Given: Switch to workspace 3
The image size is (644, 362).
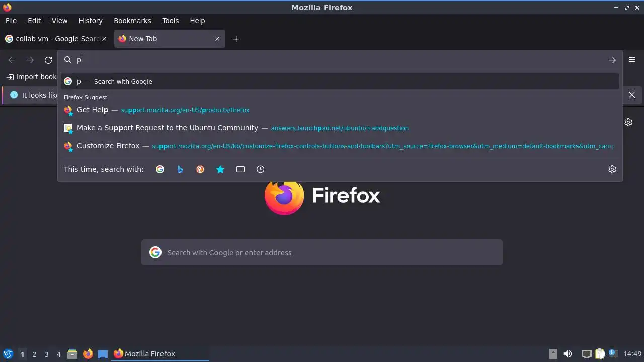Looking at the screenshot, I should tap(47, 354).
